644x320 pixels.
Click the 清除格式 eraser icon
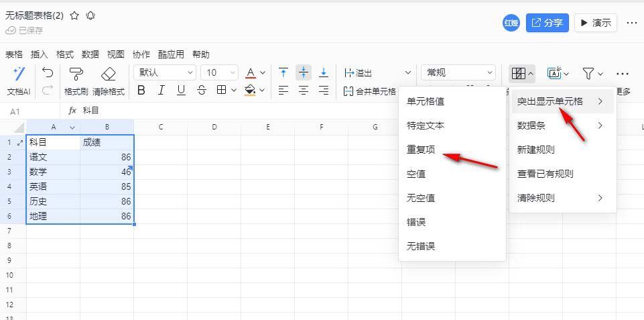(108, 74)
